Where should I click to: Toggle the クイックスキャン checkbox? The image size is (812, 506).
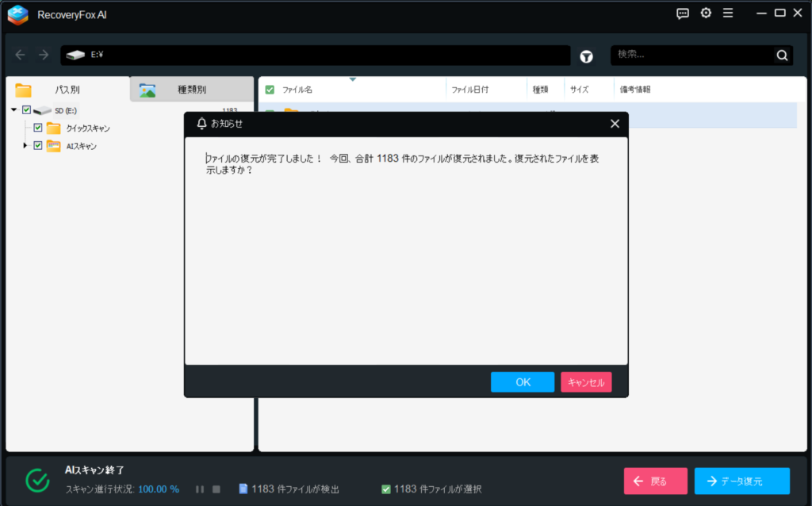(x=37, y=128)
